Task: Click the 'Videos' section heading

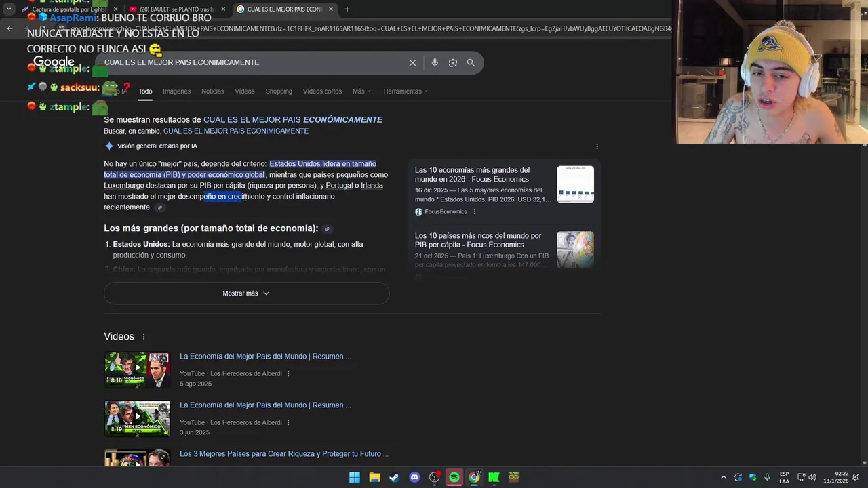Action: coord(119,337)
